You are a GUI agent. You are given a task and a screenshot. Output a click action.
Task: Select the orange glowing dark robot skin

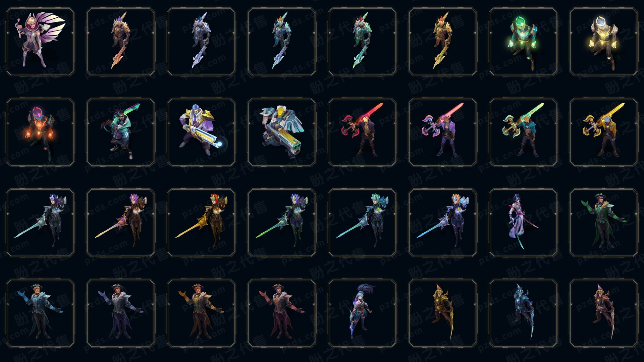pyautogui.click(x=40, y=132)
